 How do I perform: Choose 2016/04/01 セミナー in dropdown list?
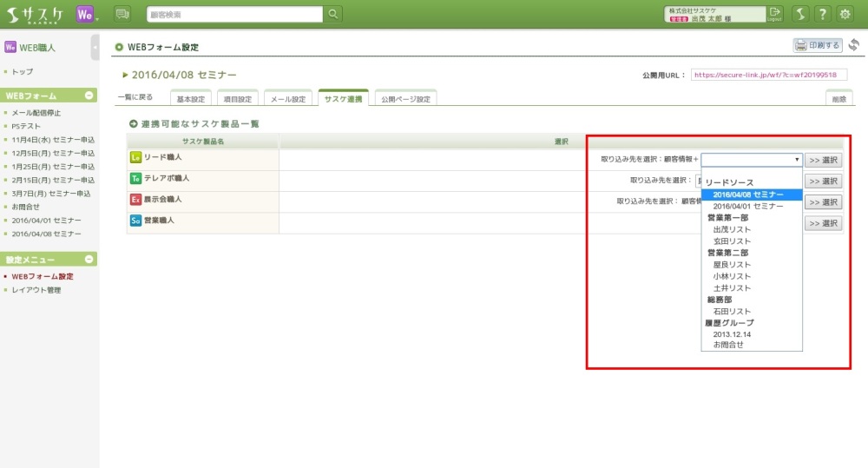click(747, 206)
